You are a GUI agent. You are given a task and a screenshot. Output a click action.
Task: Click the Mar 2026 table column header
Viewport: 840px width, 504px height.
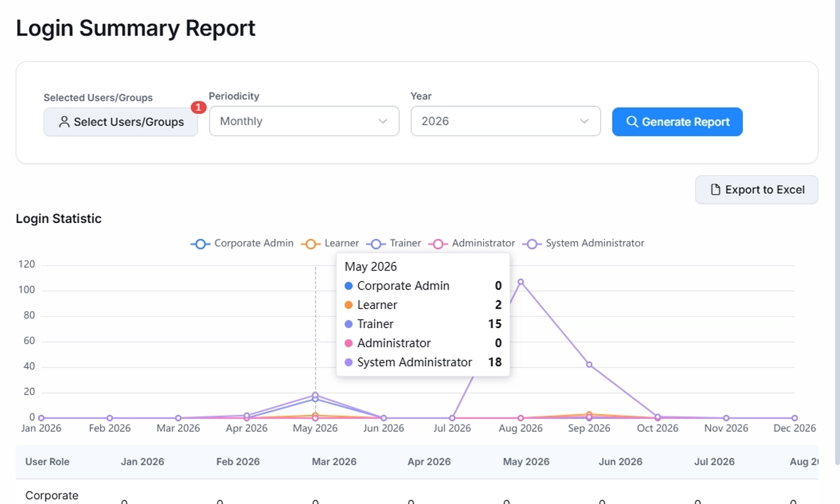334,462
